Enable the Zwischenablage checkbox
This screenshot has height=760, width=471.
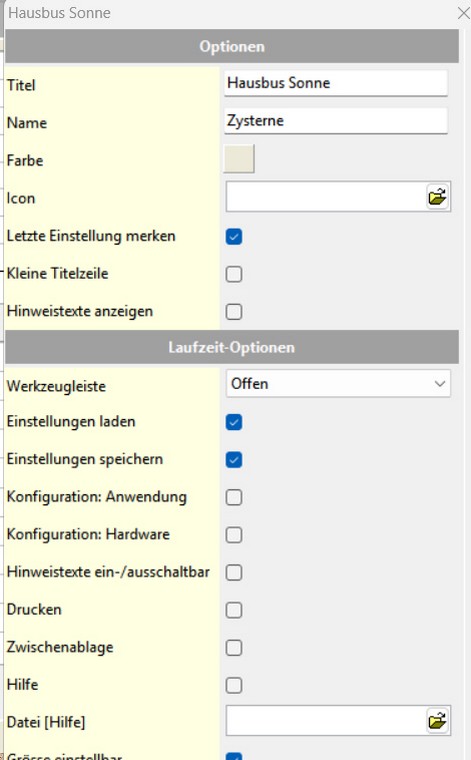coord(234,648)
